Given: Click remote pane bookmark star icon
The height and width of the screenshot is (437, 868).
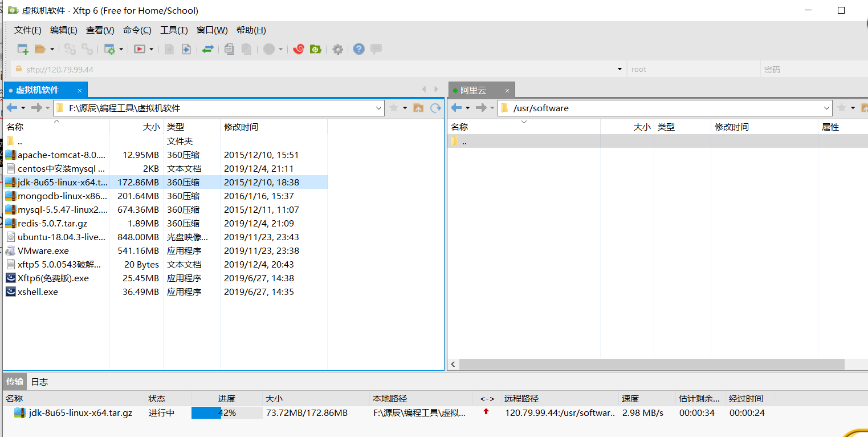Looking at the screenshot, I should tap(841, 108).
